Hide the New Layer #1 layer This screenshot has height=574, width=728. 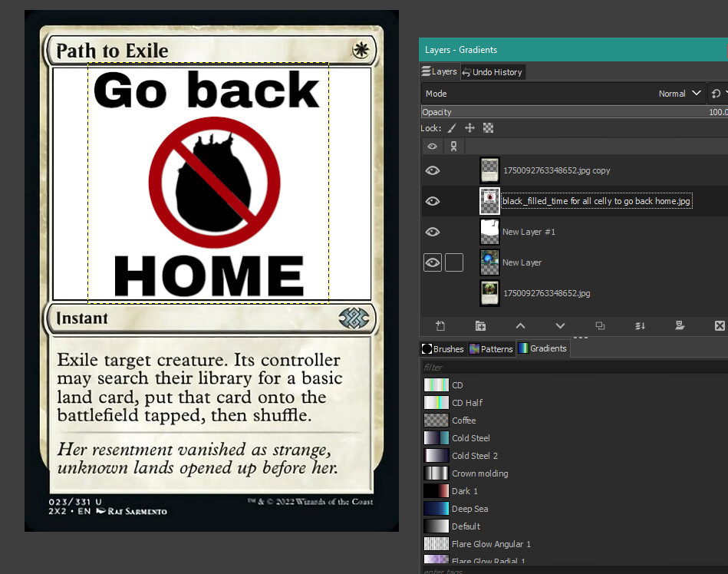(x=432, y=232)
